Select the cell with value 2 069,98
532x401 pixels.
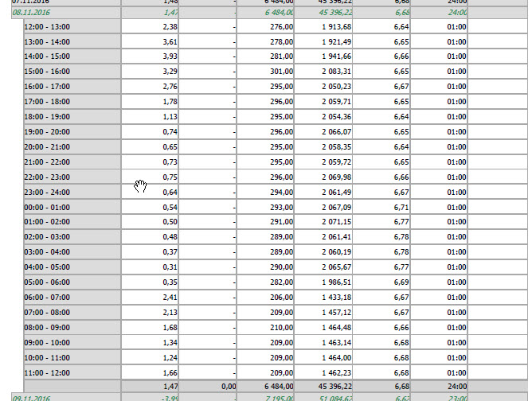323,177
